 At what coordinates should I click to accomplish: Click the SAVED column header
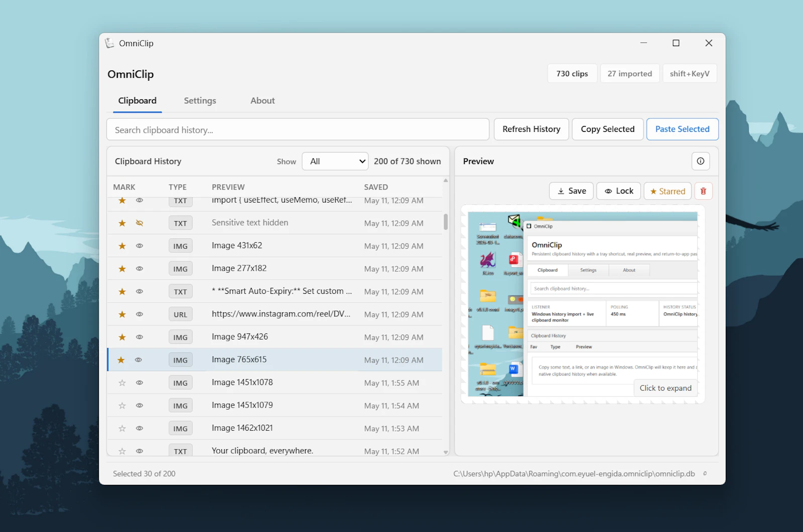376,187
